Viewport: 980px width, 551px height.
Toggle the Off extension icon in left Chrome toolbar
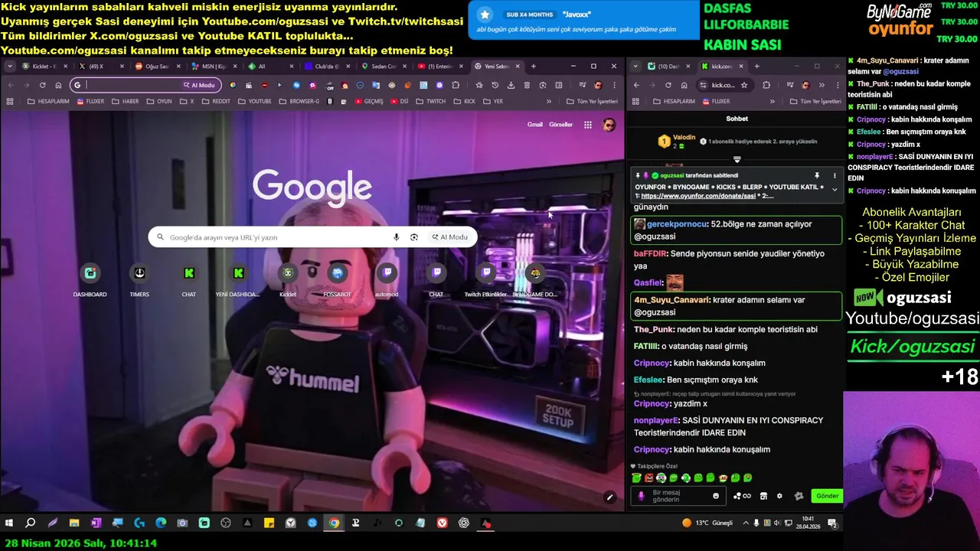[329, 85]
